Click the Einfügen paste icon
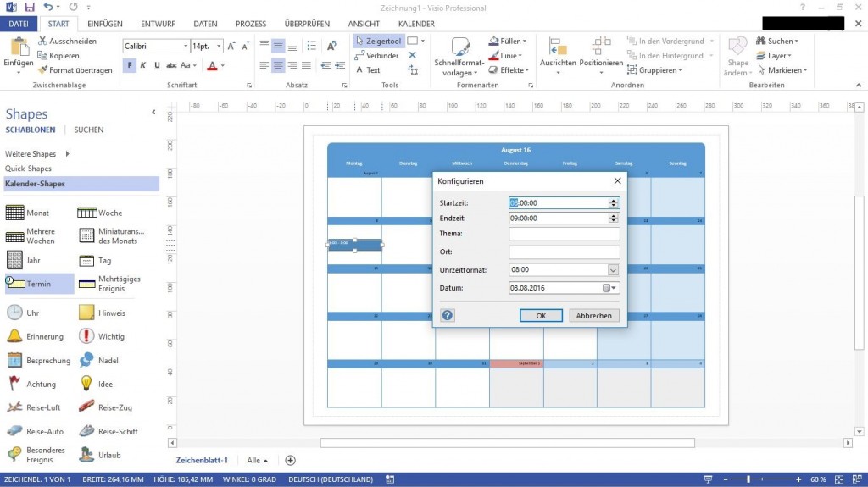Image resolution: width=868 pixels, height=487 pixels. point(19,49)
